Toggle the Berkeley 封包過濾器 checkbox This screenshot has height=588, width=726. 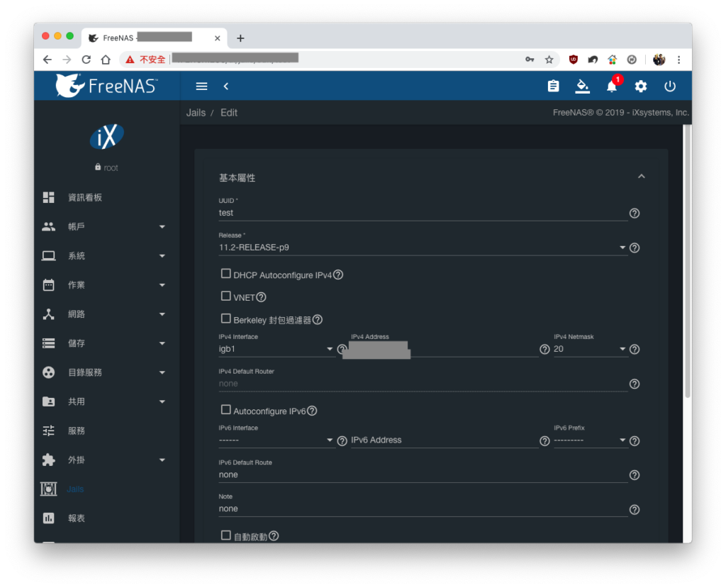(x=226, y=318)
